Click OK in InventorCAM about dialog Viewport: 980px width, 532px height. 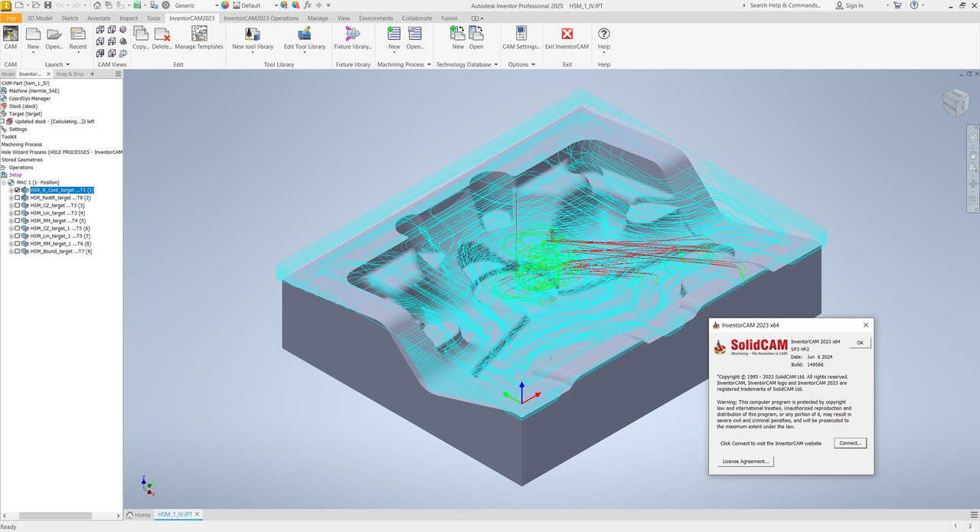860,343
